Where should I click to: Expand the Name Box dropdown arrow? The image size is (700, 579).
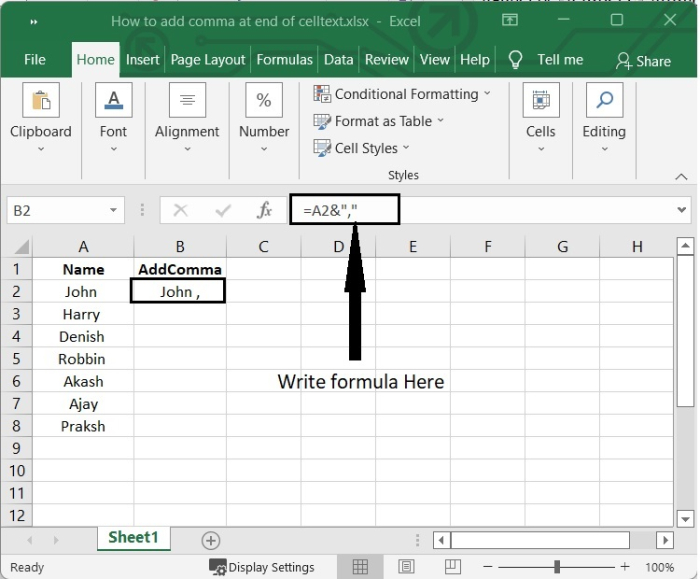coord(113,210)
